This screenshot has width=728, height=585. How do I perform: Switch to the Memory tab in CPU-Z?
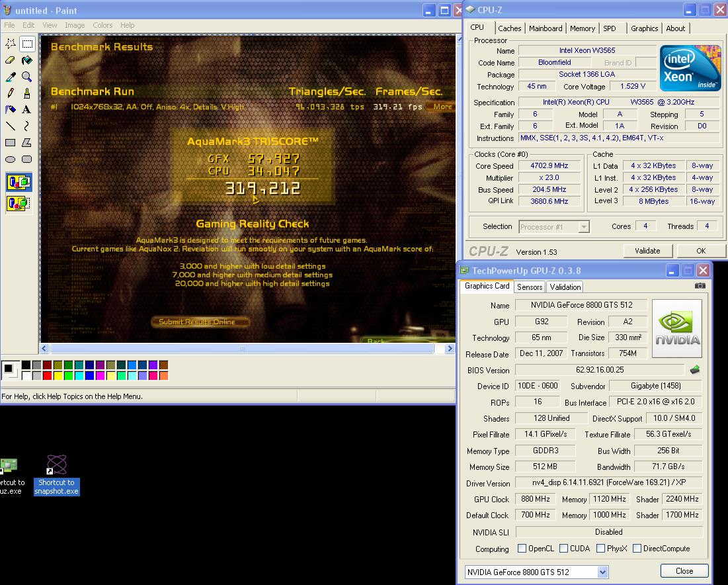583,28
